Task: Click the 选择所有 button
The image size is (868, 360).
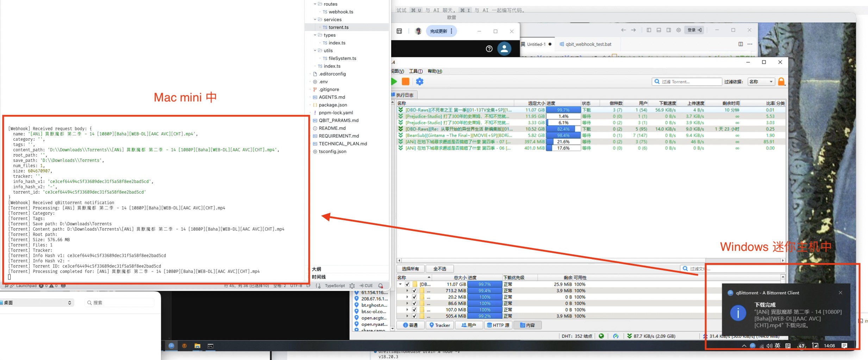Action: click(410, 269)
